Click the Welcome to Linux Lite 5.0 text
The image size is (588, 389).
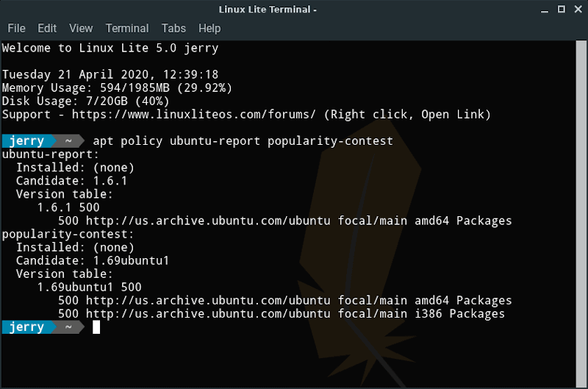tap(110, 49)
